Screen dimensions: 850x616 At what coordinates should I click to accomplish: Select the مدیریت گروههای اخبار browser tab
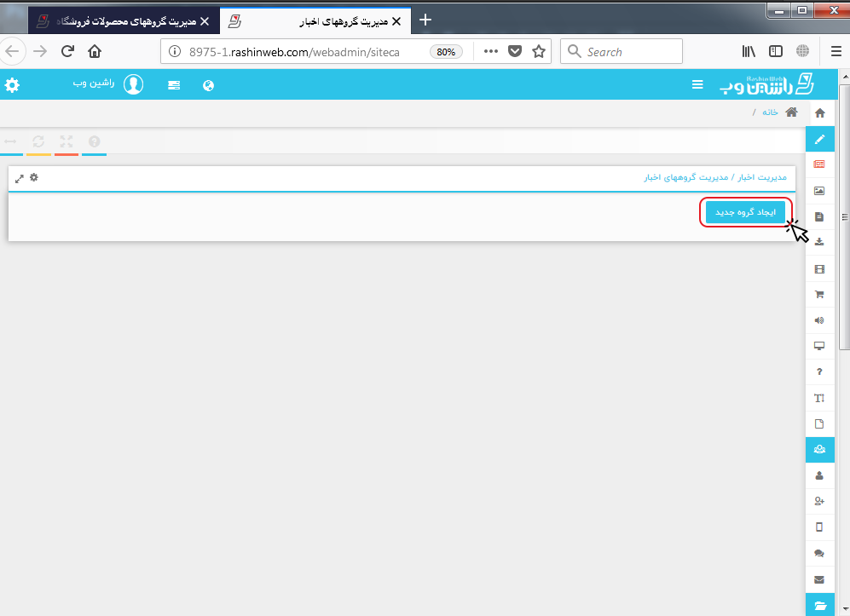coord(315,21)
